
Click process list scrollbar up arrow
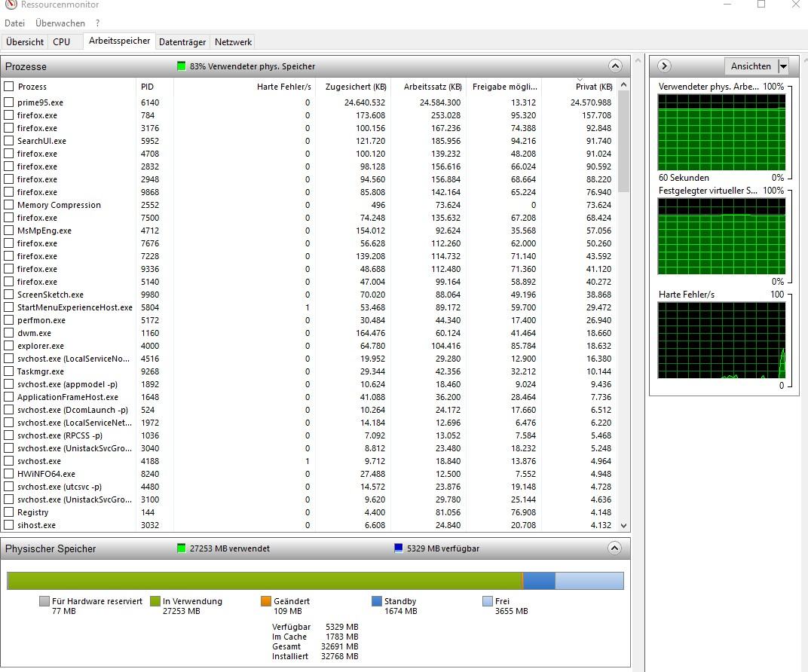[623, 84]
